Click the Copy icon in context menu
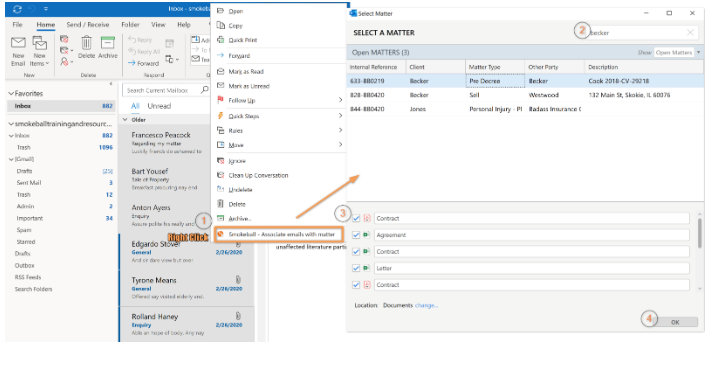 [221, 25]
